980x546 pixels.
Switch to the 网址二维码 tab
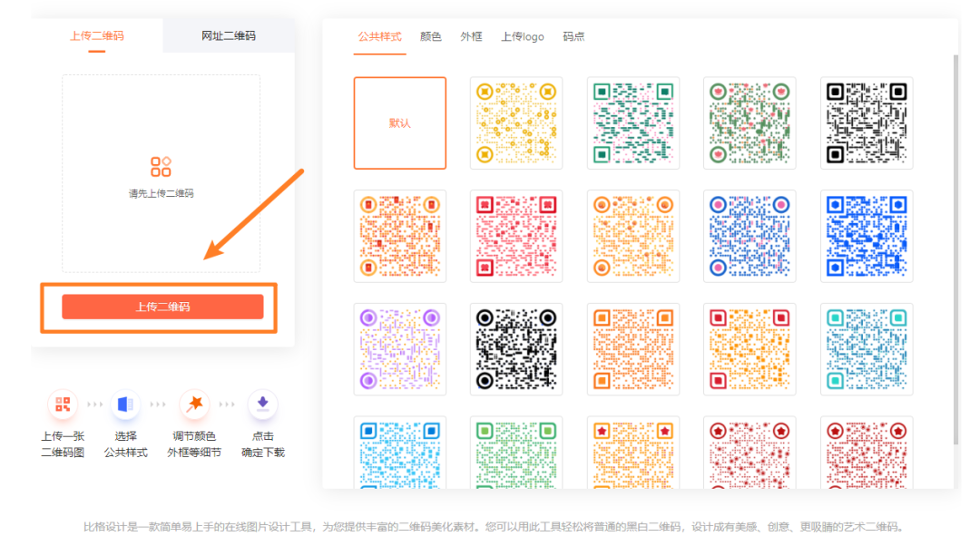228,35
